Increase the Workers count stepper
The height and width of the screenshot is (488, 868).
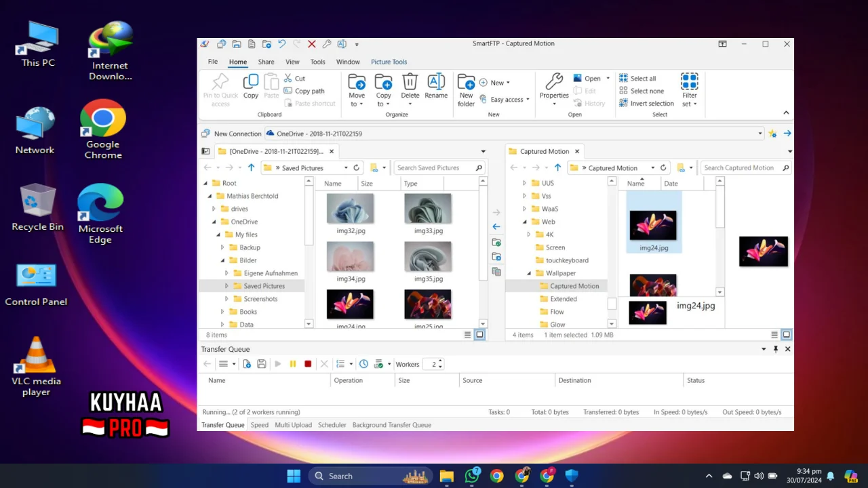[x=441, y=361]
